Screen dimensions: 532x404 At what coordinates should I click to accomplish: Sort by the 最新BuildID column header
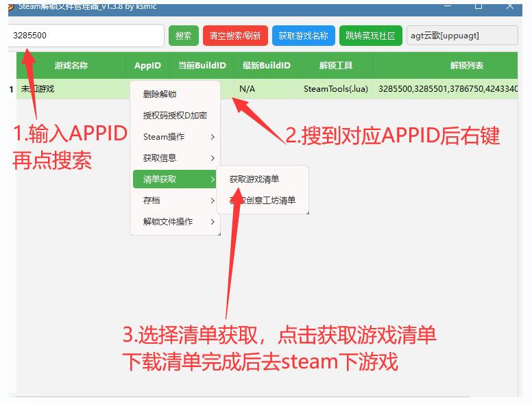click(266, 66)
